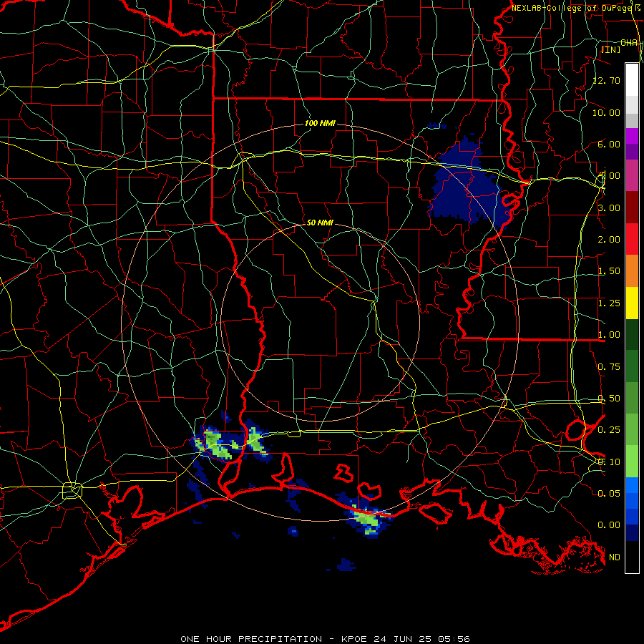
Task: Click the orange legend swatch
Action: [632, 271]
